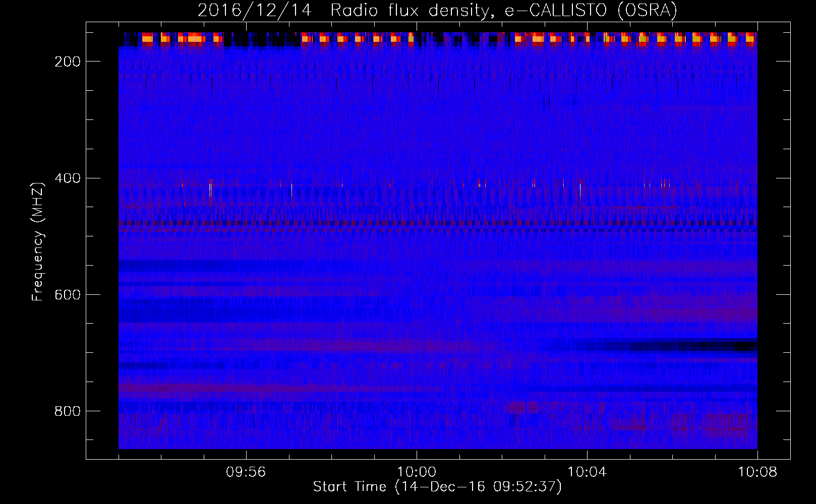Click the x-axis time label '10:00'
This screenshot has height=504, width=816.
pos(417,472)
